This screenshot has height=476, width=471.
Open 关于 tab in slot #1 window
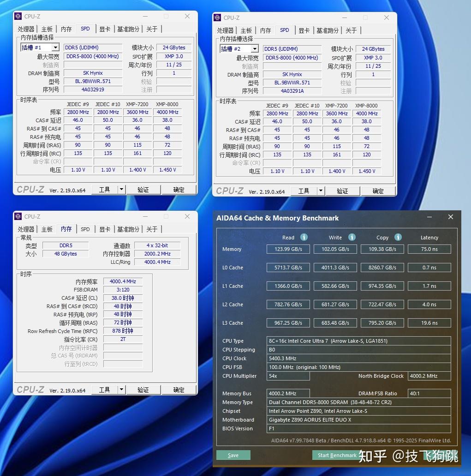tap(152, 29)
